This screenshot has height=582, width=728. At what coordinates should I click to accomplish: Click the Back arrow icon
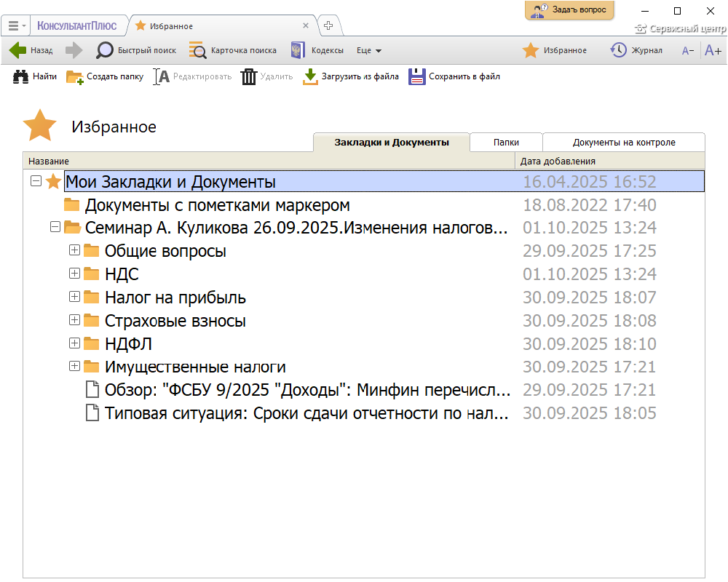tap(18, 50)
